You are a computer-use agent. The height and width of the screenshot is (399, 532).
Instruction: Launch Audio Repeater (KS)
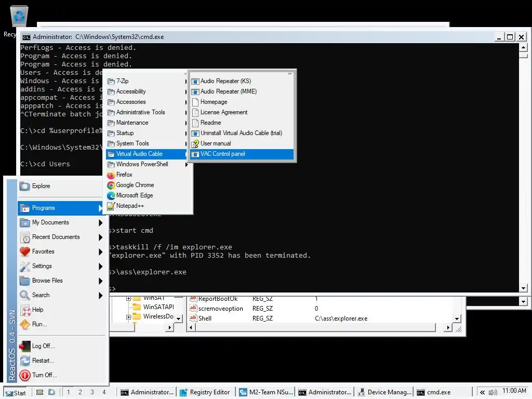pyautogui.click(x=242, y=81)
